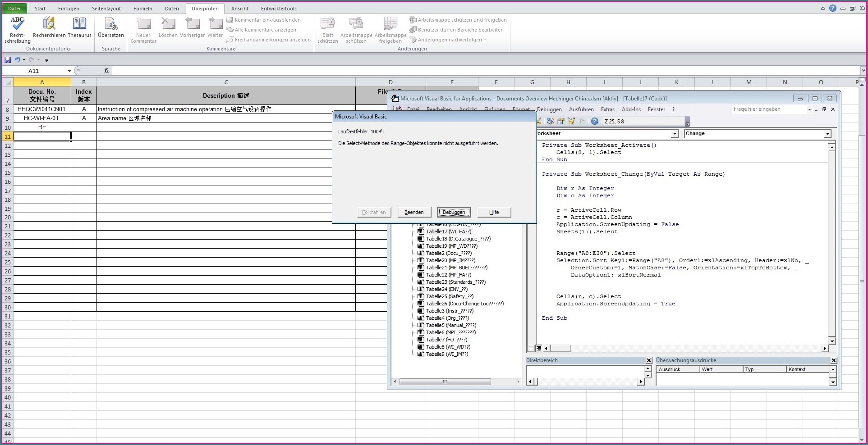Image resolution: width=868 pixels, height=445 pixels.
Task: Open the Recherchieren research tool
Action: click(49, 27)
